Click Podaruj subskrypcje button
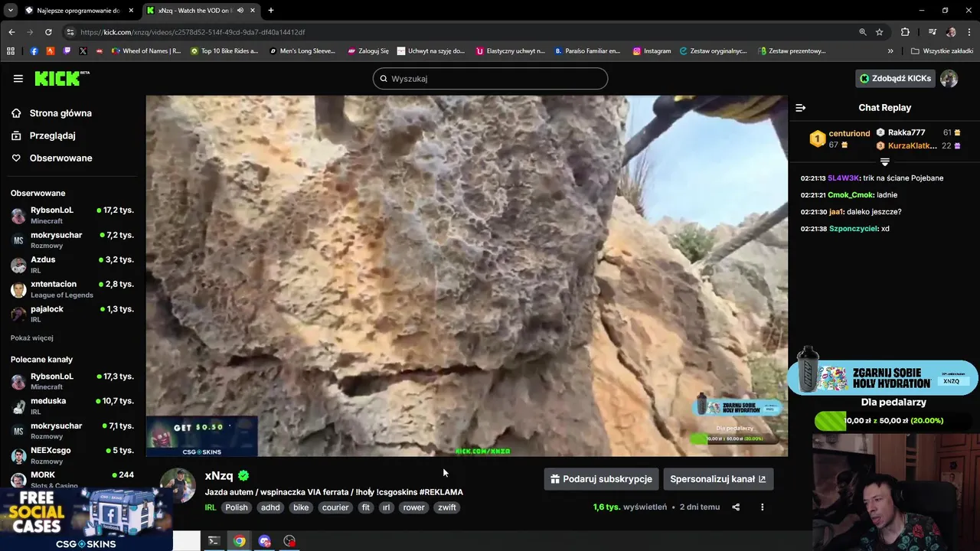Screen dimensions: 980x551 pos(601,479)
